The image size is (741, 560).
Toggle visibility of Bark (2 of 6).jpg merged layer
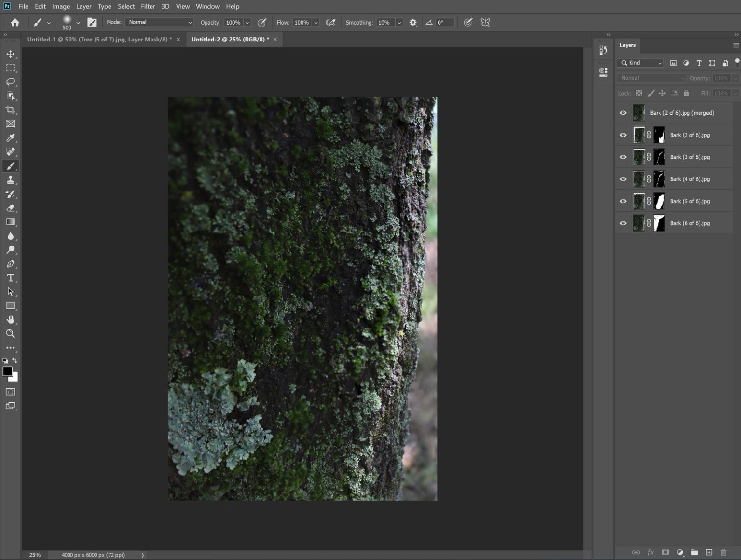623,112
